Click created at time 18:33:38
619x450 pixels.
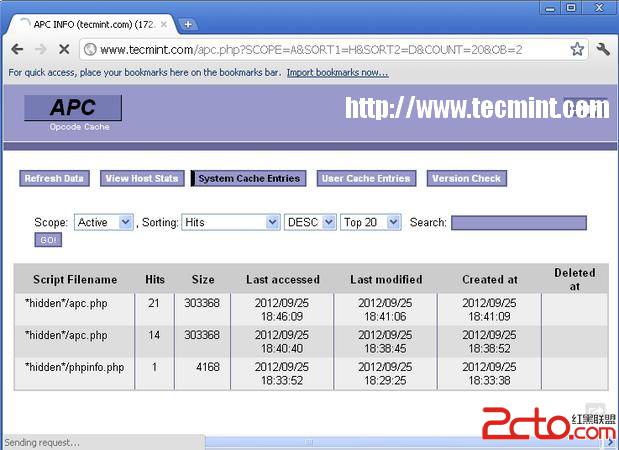pyautogui.click(x=489, y=381)
